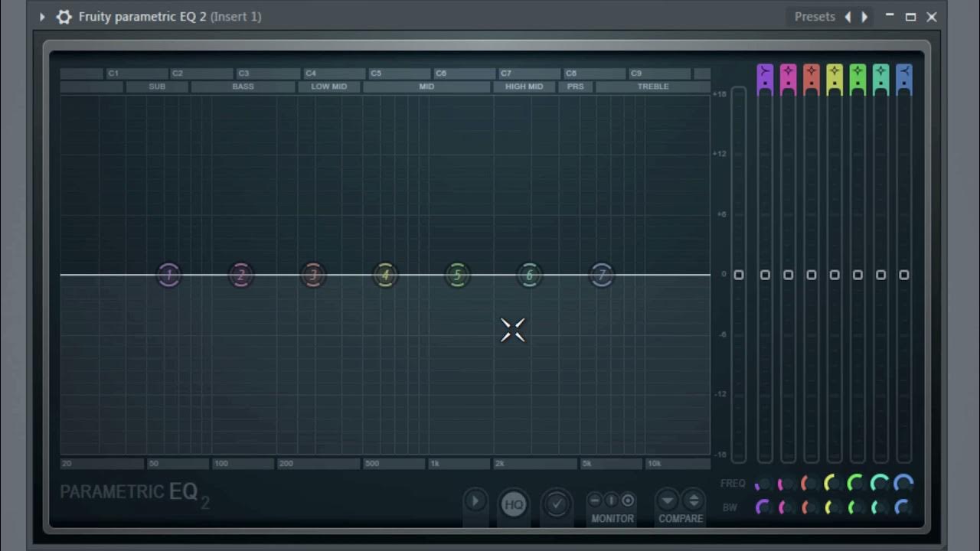The width and height of the screenshot is (980, 551).
Task: Click the main level slider handle
Action: [739, 275]
